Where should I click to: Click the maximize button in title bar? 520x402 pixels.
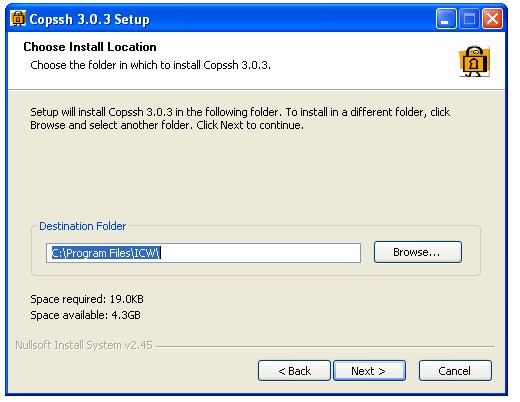tap(469, 18)
